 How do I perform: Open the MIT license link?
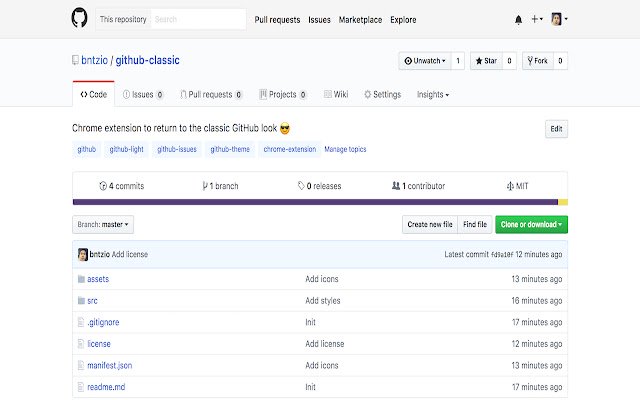pyautogui.click(x=518, y=186)
